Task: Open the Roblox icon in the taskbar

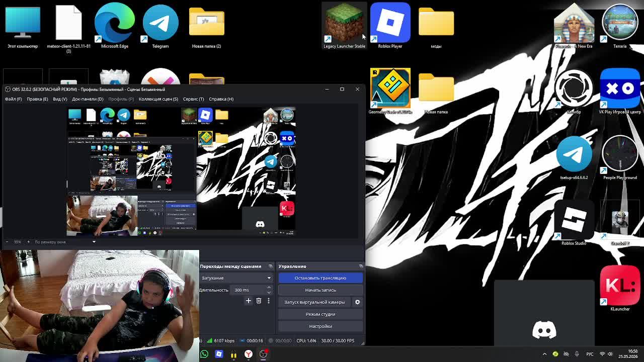Action: [x=219, y=354]
